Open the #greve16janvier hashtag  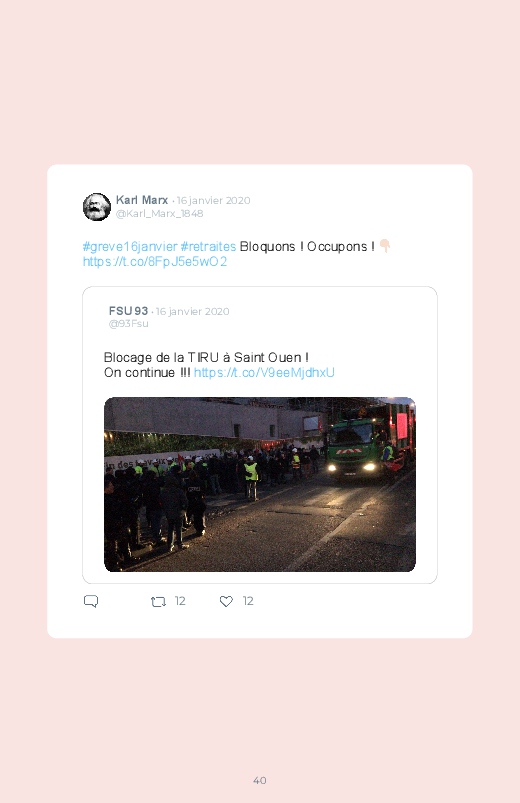pyautogui.click(x=130, y=246)
